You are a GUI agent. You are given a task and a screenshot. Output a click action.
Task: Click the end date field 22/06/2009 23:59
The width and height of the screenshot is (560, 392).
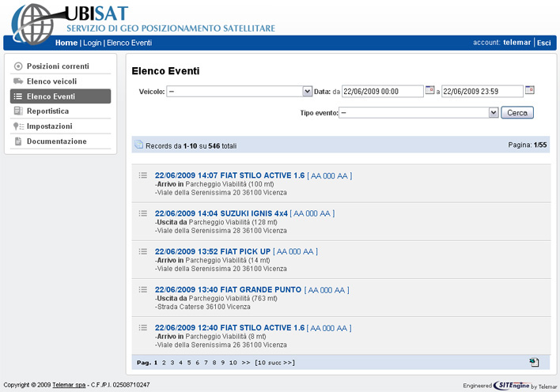click(x=482, y=92)
